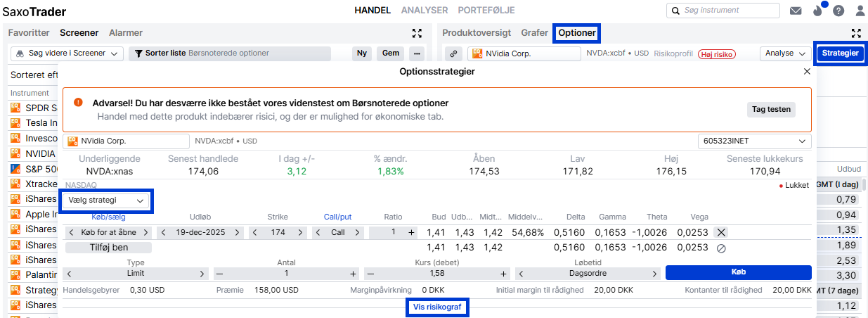Switch to the Optioner tab
Screen dimensions: 868x318
(576, 33)
